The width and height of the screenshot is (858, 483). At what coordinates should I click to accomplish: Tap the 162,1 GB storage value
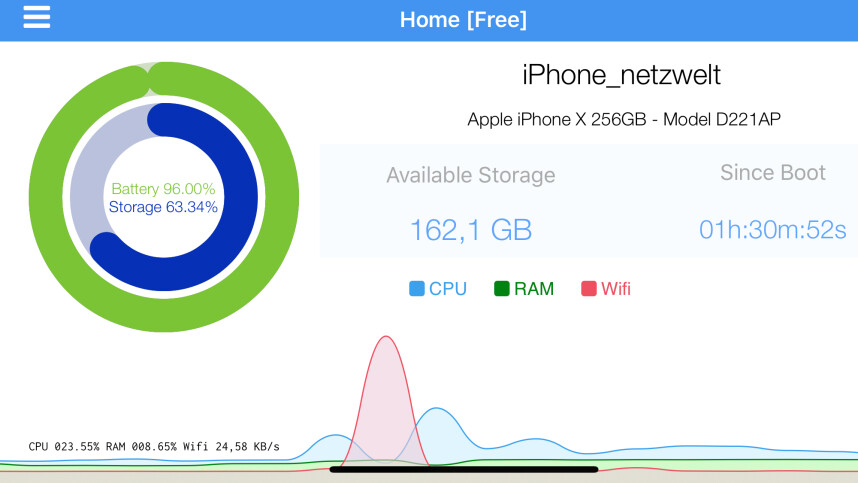[471, 230]
